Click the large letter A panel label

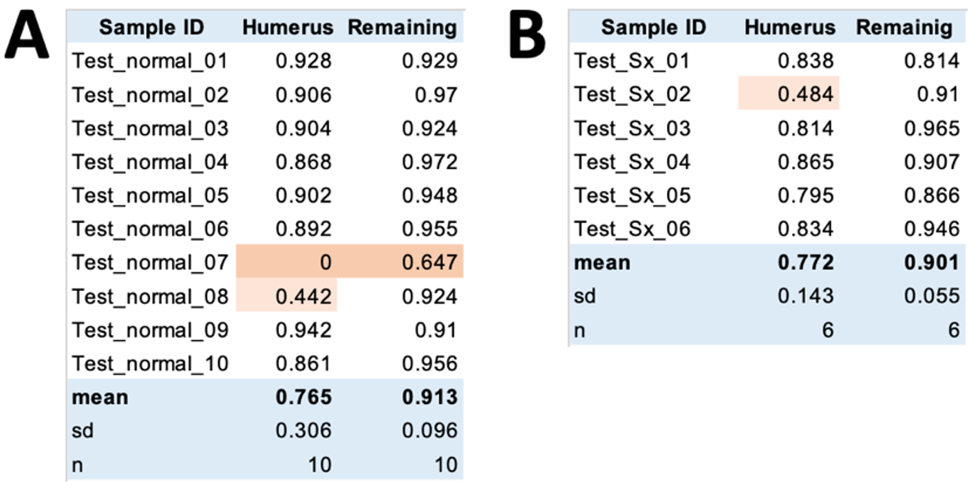(x=28, y=38)
